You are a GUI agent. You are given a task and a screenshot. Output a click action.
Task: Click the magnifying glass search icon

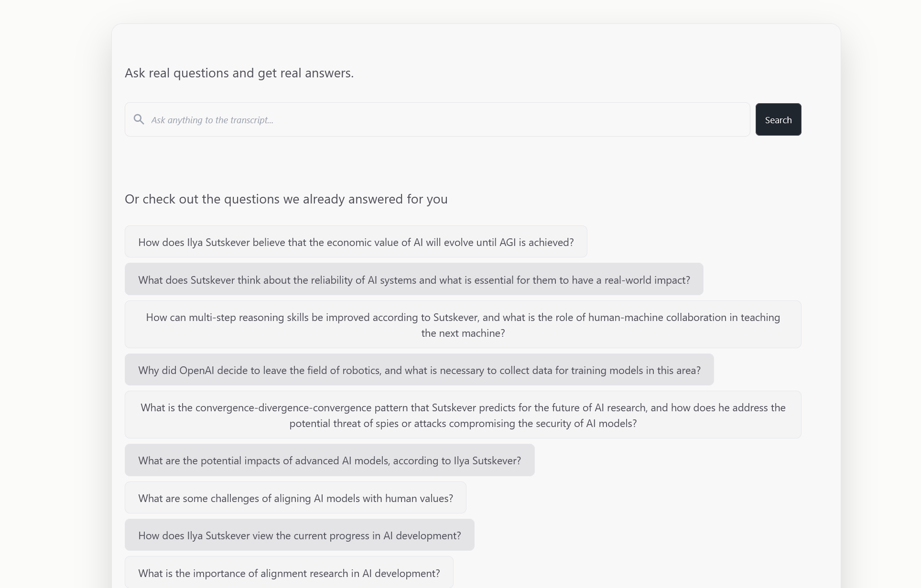point(139,119)
